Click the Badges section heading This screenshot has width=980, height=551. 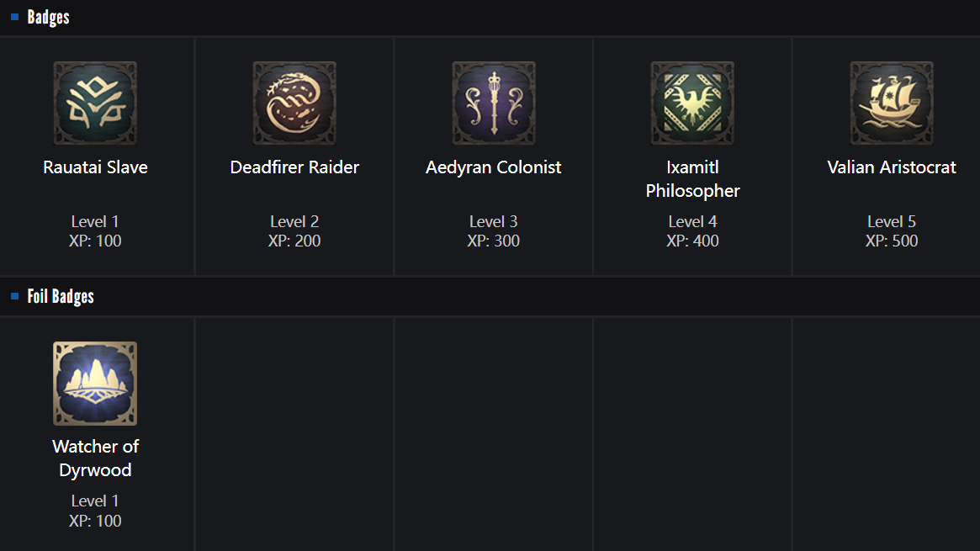click(x=48, y=17)
